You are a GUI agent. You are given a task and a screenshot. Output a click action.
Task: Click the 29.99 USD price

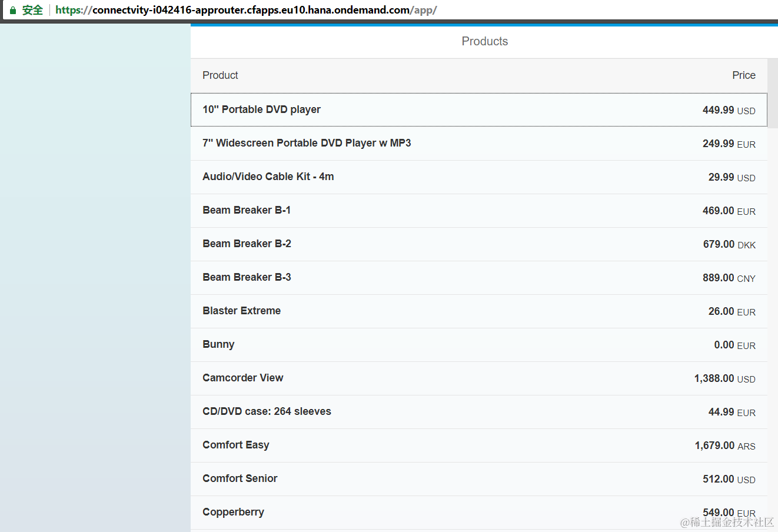point(732,177)
